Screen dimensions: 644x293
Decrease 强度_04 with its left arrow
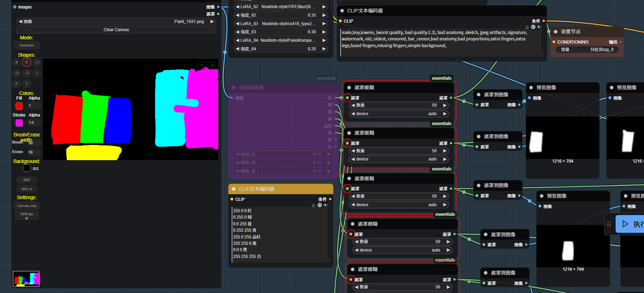(x=237, y=49)
